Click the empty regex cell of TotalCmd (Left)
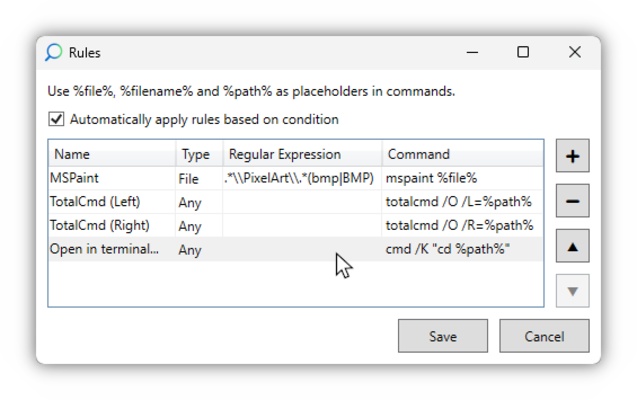 pos(302,202)
